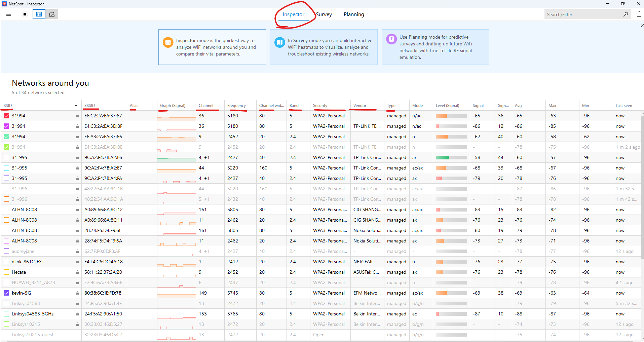Click lock icon on HUAWEI_B311_A873 row

tap(77, 282)
